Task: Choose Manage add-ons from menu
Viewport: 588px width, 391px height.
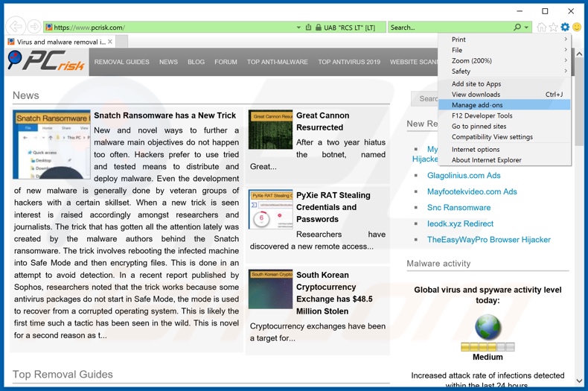Action: 505,105
